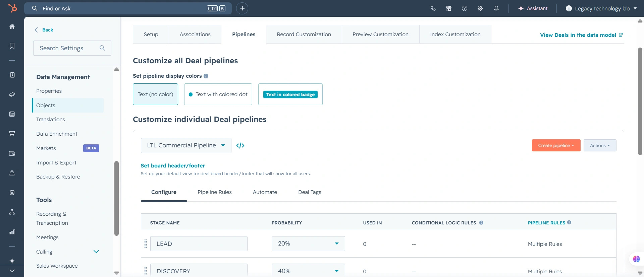
Task: Select Objects in settings sidebar
Action: (x=68, y=105)
